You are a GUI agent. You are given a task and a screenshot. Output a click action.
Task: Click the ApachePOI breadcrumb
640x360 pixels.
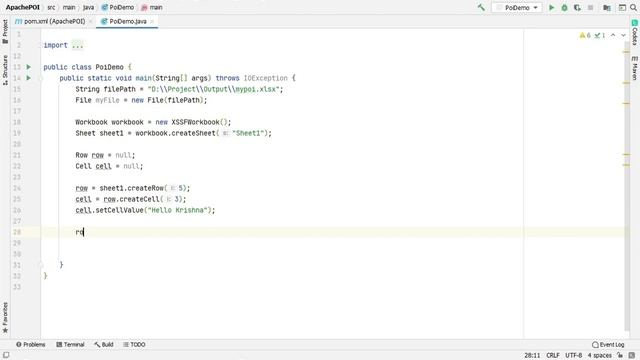(x=22, y=7)
